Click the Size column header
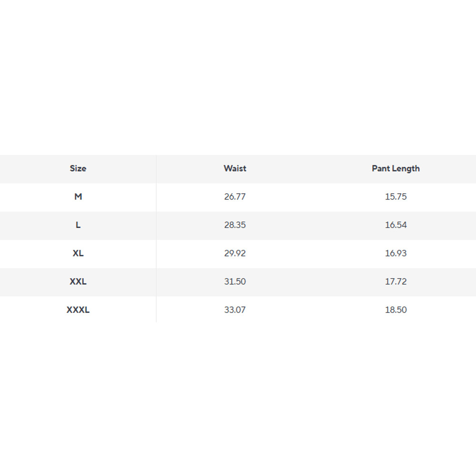The height and width of the screenshot is (476, 476). pyautogui.click(x=78, y=169)
